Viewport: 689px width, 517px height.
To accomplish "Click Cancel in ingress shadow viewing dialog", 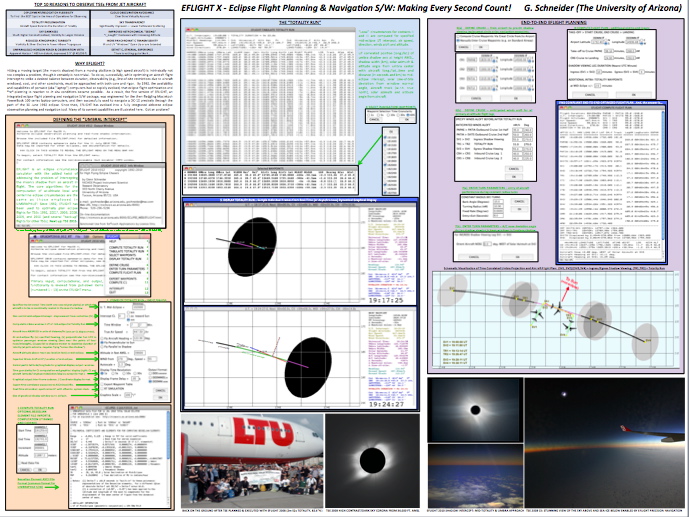I will (x=474, y=257).
